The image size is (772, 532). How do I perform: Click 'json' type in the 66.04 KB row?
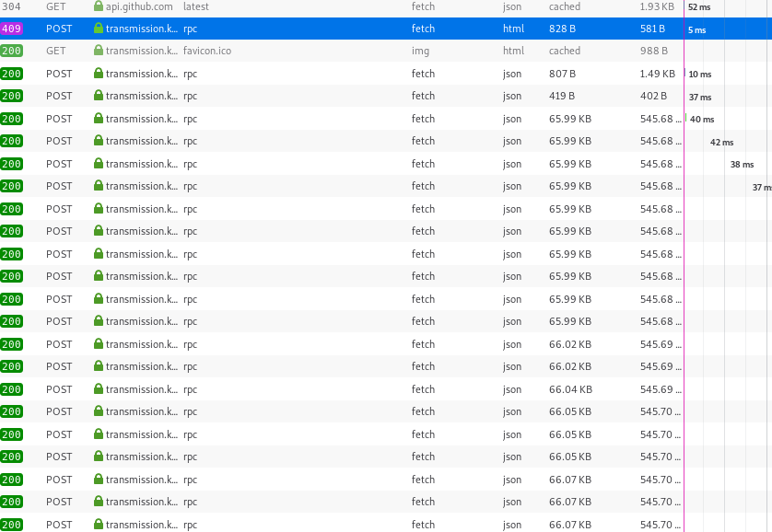pos(512,390)
